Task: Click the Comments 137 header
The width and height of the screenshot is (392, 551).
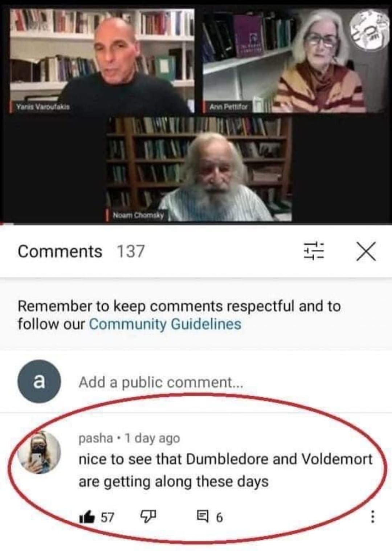Action: 81,251
